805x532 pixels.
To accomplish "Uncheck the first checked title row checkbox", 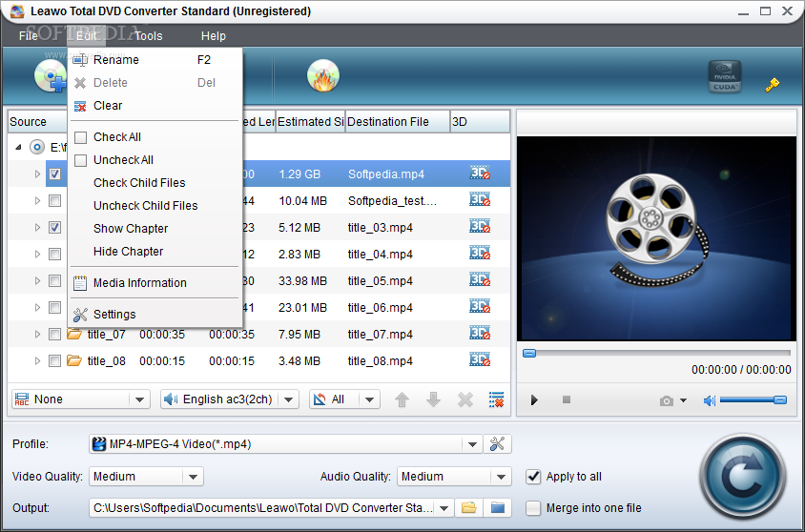I will coord(55,174).
